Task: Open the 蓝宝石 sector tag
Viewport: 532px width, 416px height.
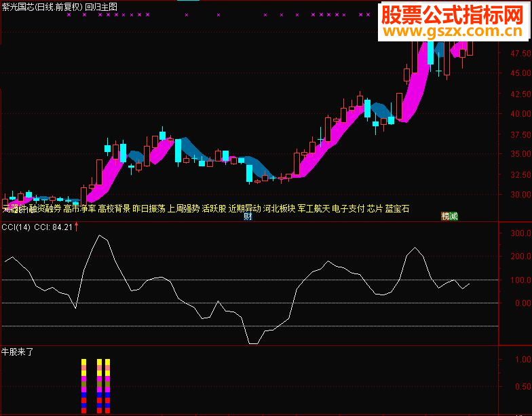Action: pyautogui.click(x=398, y=208)
